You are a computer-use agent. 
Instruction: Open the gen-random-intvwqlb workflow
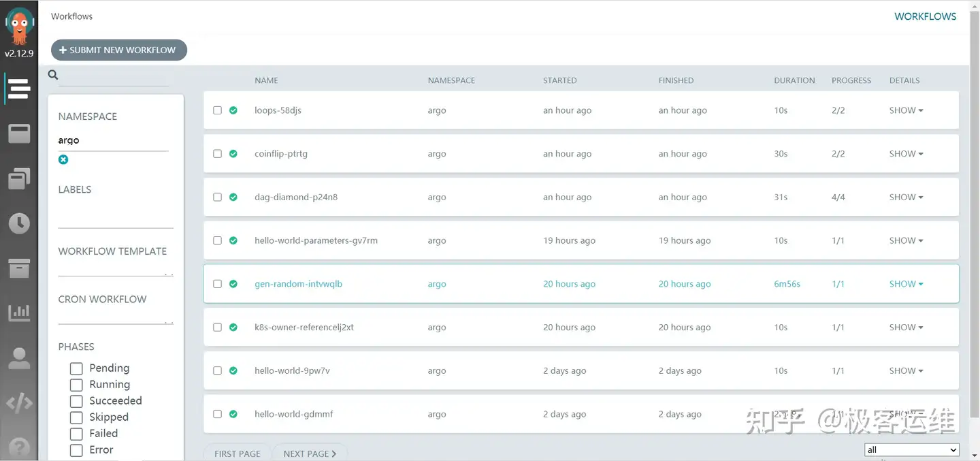[x=298, y=284]
